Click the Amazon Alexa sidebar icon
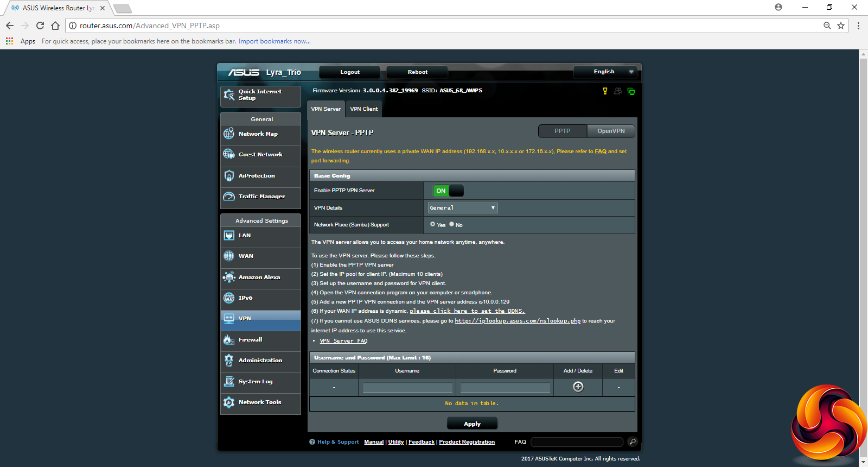The width and height of the screenshot is (868, 467). pyautogui.click(x=229, y=277)
